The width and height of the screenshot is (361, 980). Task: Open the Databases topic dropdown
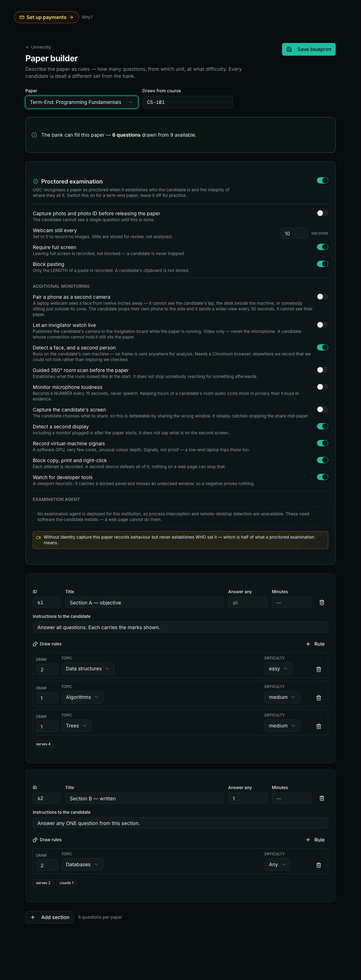coord(82,865)
